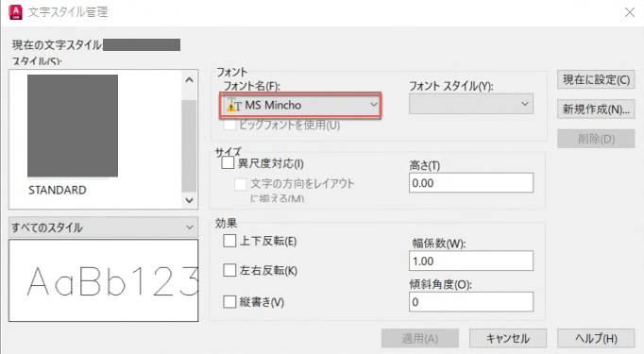Click the 傾斜角度 input field

[x=471, y=302]
